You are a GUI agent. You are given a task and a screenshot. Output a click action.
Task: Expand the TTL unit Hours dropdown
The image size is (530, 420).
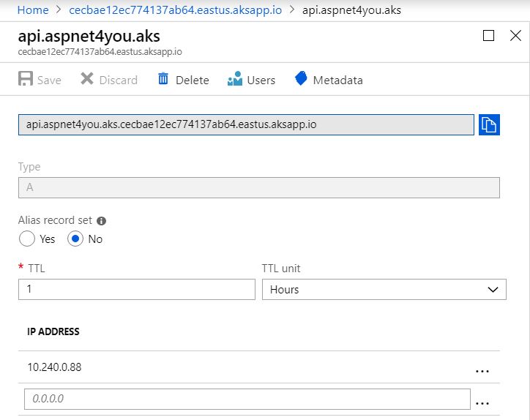[x=384, y=289]
